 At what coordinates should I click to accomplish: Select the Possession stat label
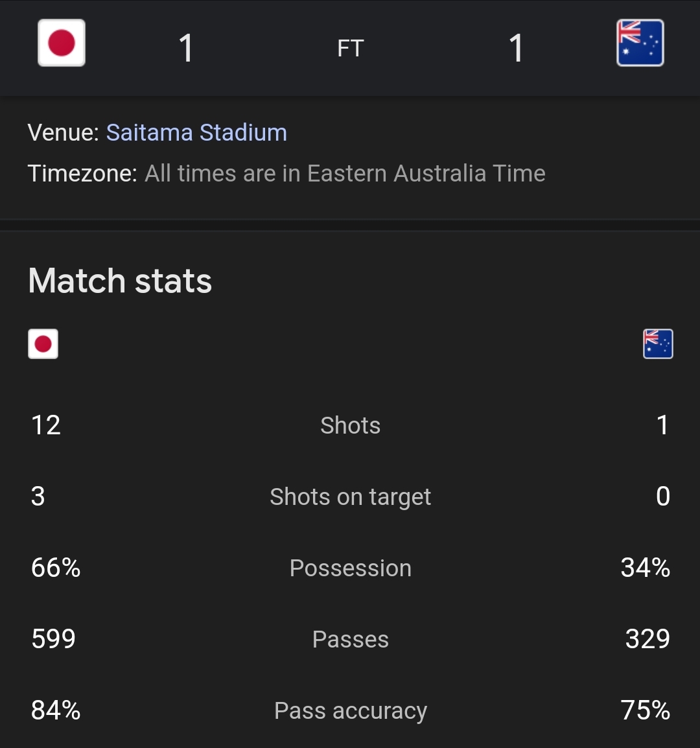[x=350, y=568]
